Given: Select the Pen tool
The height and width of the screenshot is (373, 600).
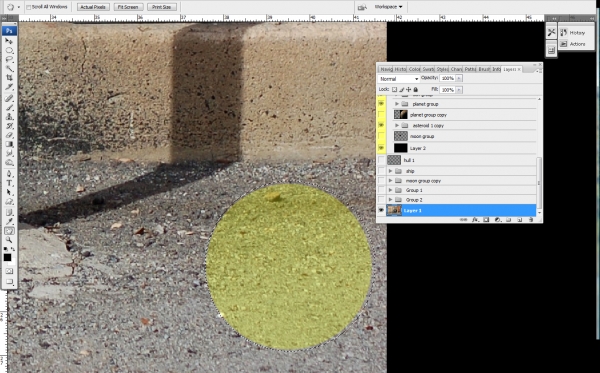Looking at the screenshot, I should click(x=9, y=174).
